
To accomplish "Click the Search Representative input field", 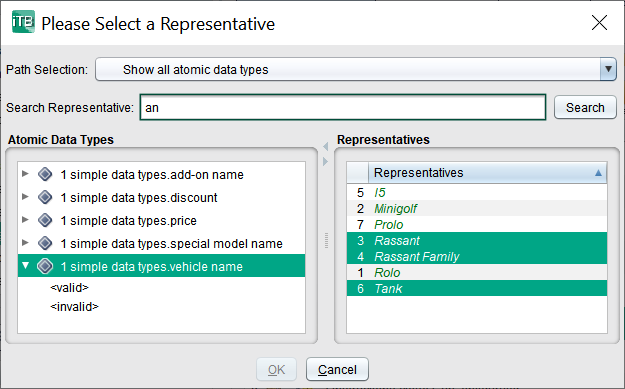I will [343, 108].
